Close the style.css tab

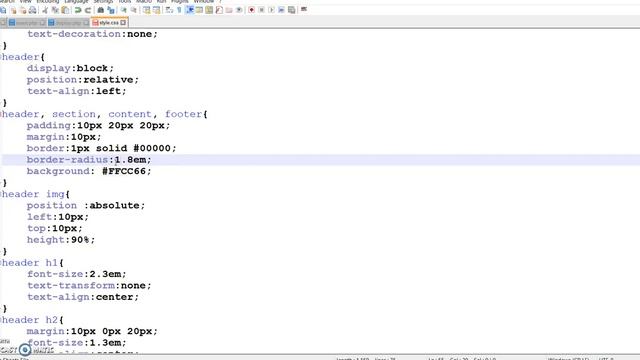point(123,22)
